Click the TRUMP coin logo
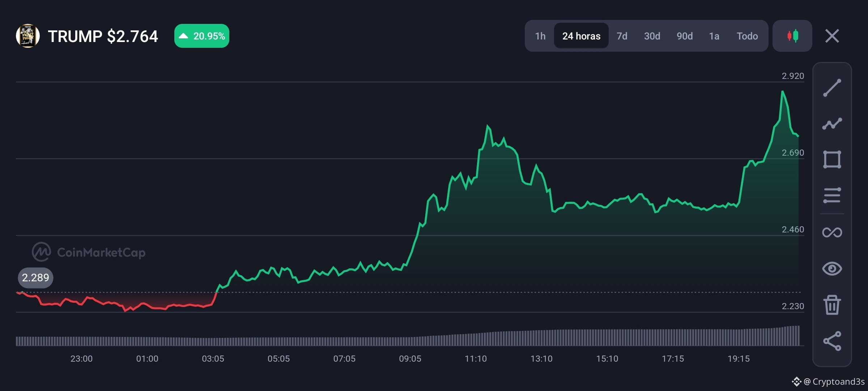The width and height of the screenshot is (868, 391). [x=27, y=36]
